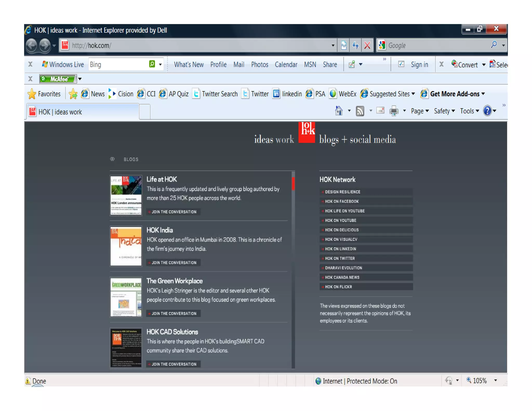Click the browser Back arrow button
This screenshot has height=411, width=532.
[x=32, y=45]
